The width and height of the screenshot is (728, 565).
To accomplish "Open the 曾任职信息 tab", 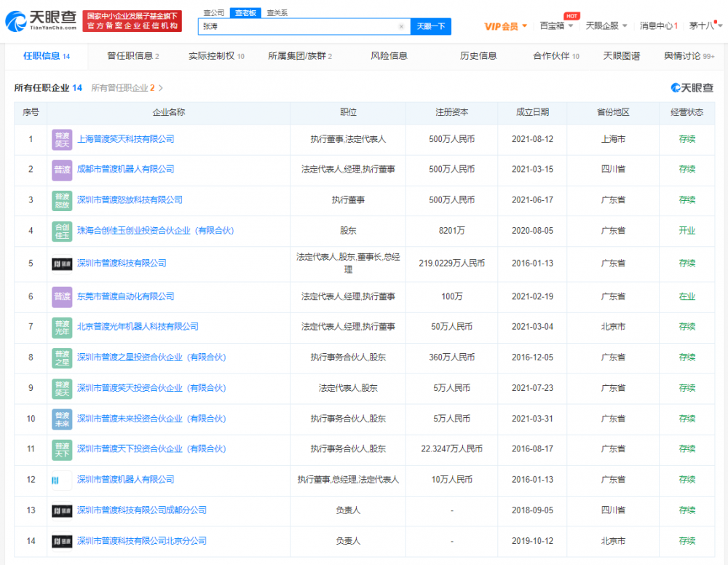I will coord(132,56).
